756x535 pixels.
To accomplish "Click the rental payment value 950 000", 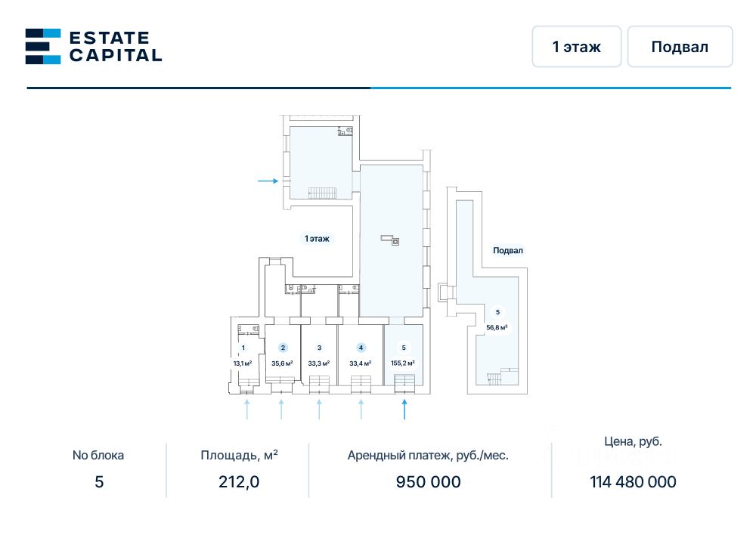I will 428,482.
